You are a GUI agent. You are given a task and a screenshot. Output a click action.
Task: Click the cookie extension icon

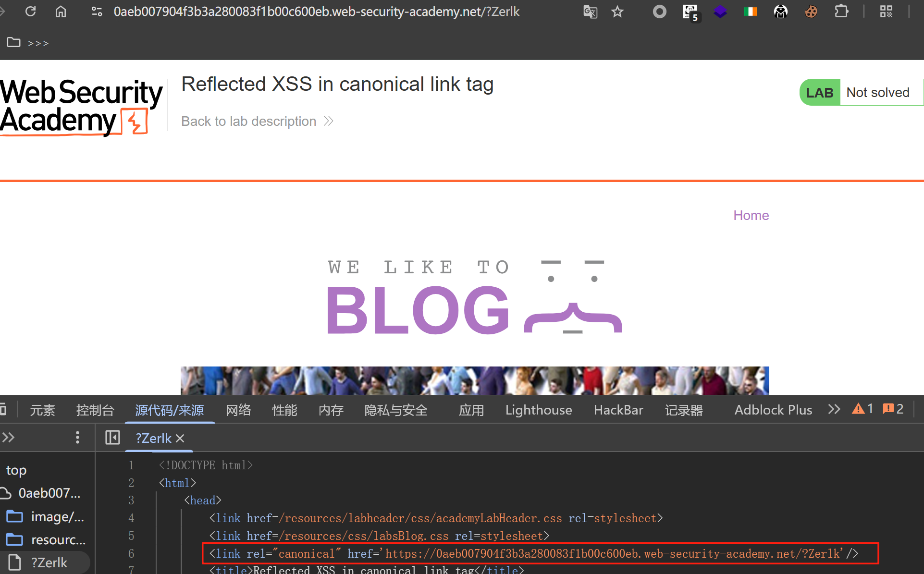(x=811, y=11)
